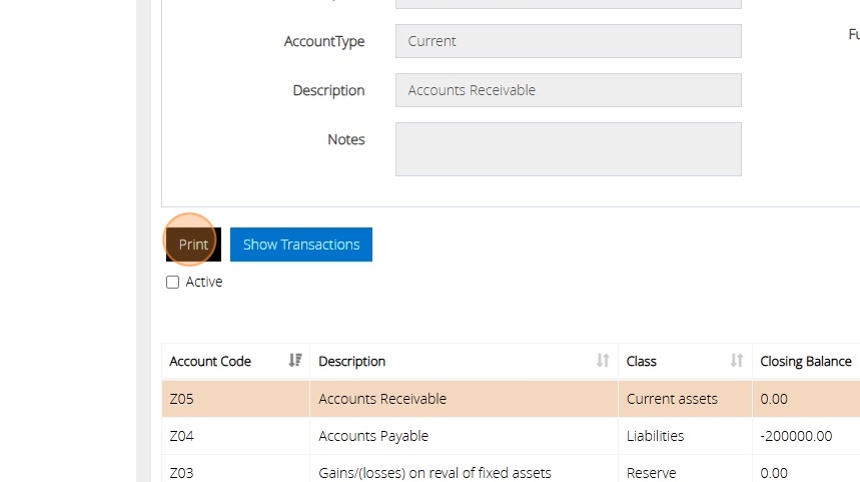Tick the Active checkbox
This screenshot has height=482, width=860.
point(173,283)
